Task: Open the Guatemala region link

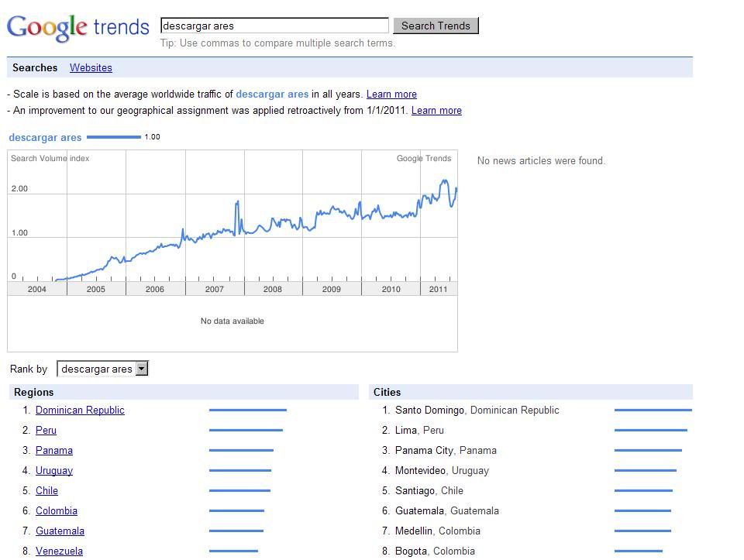Action: tap(60, 531)
